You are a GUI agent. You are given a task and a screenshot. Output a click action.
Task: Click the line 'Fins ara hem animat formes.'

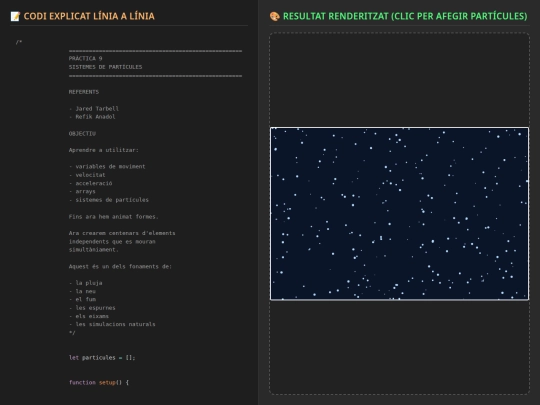click(x=114, y=217)
